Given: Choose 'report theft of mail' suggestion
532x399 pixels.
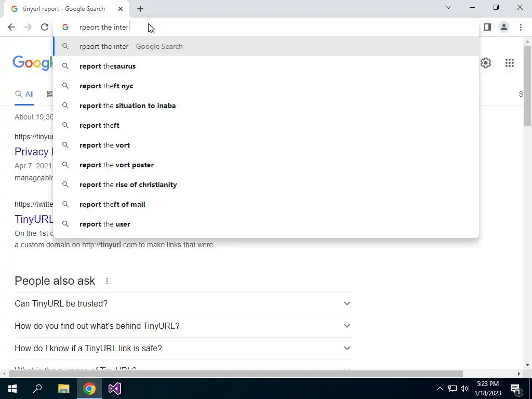Looking at the screenshot, I should click(x=267, y=204).
